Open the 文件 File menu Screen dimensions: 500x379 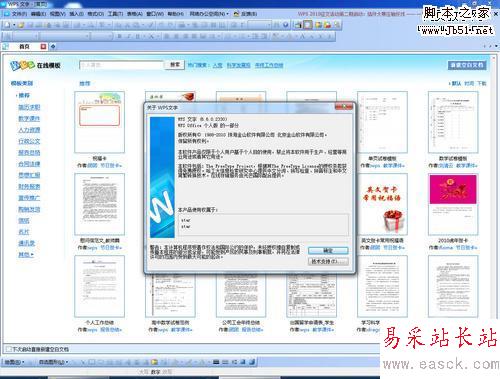pos(19,14)
